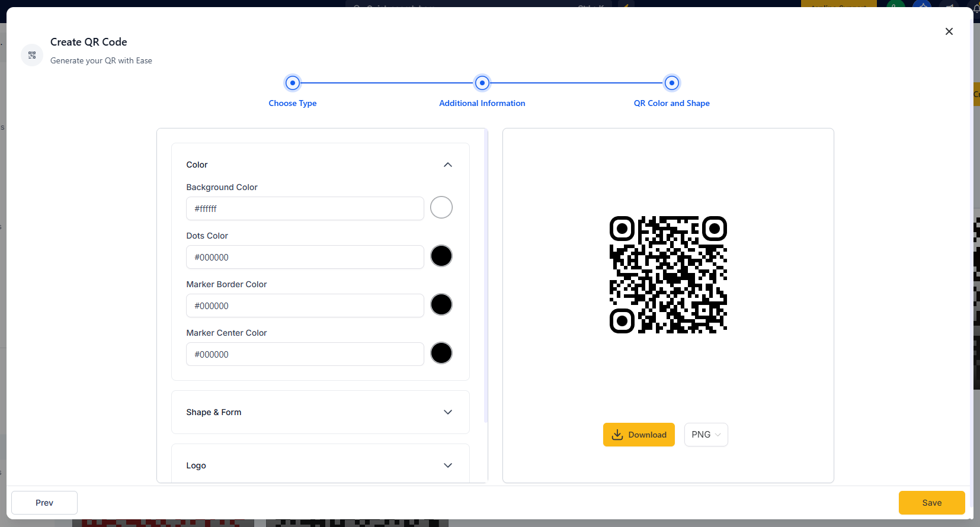Collapse the Color section
Image resolution: width=980 pixels, height=527 pixels.
pyautogui.click(x=448, y=165)
